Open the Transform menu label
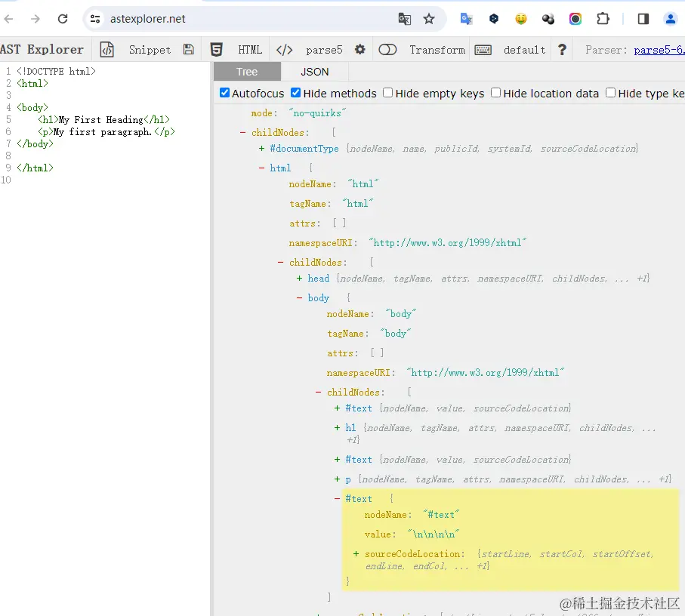Viewport: 685px width, 616px height. tap(437, 50)
